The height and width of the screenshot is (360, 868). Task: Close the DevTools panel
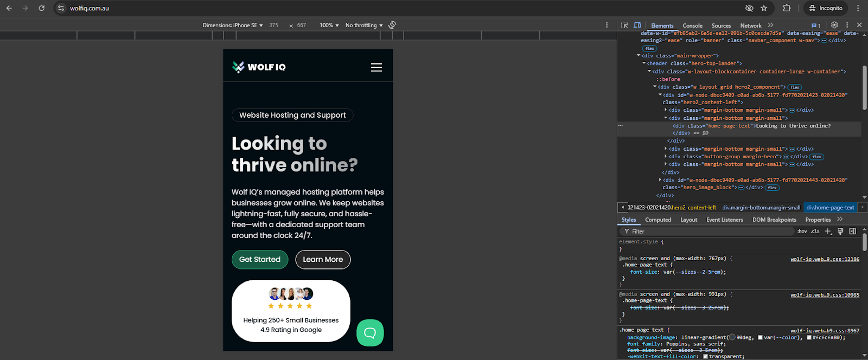pyautogui.click(x=859, y=25)
